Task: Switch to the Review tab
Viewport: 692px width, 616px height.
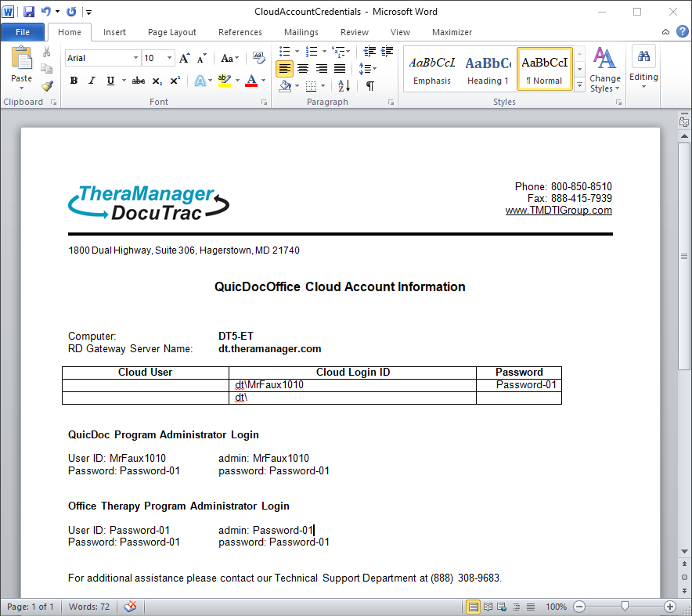Action: pyautogui.click(x=355, y=32)
